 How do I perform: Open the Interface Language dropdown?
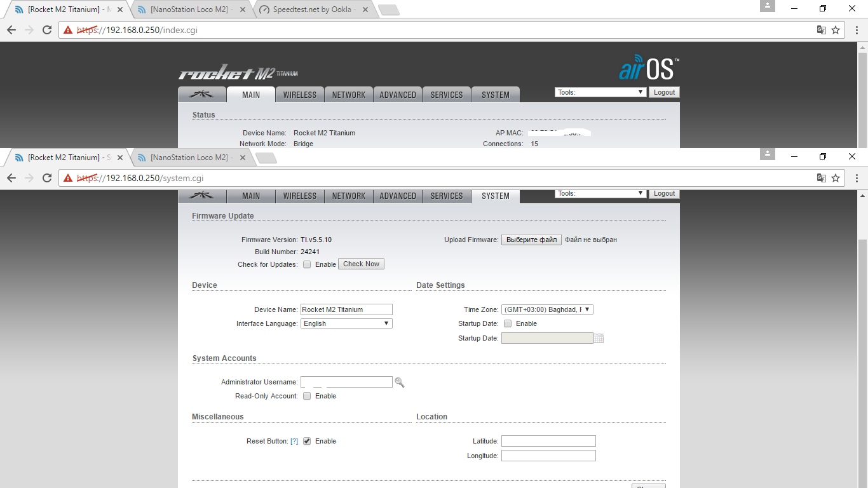coord(346,323)
